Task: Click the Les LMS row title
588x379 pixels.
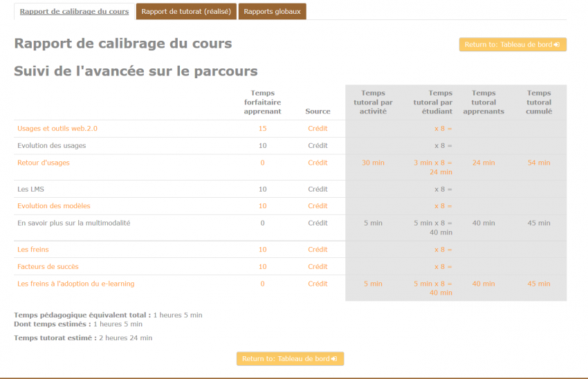Action: tap(31, 189)
